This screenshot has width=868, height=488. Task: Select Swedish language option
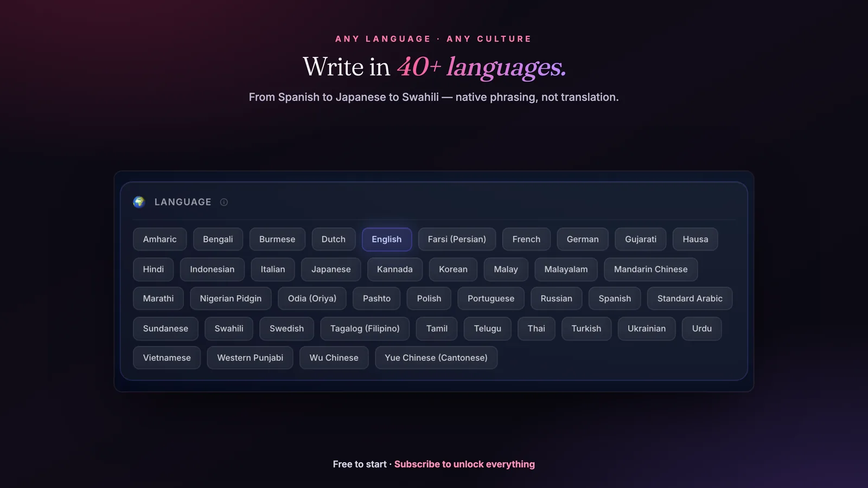pyautogui.click(x=286, y=329)
